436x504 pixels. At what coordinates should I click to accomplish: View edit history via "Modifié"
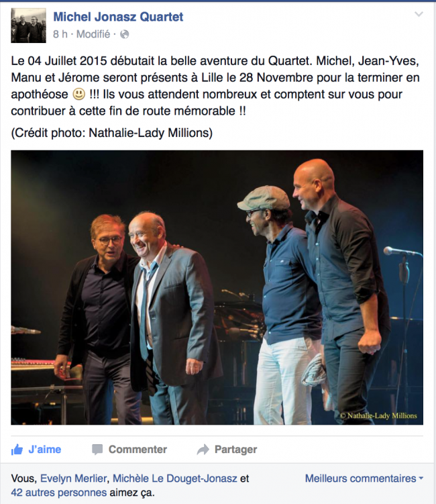pyautogui.click(x=93, y=34)
